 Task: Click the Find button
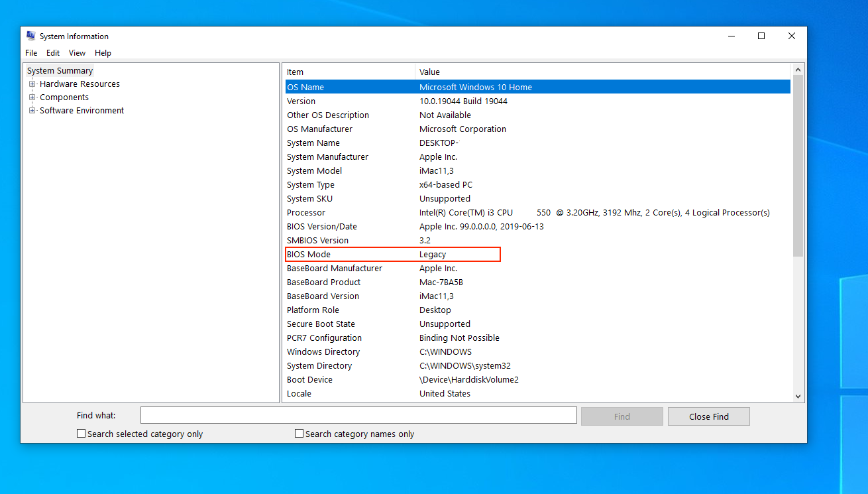click(622, 416)
